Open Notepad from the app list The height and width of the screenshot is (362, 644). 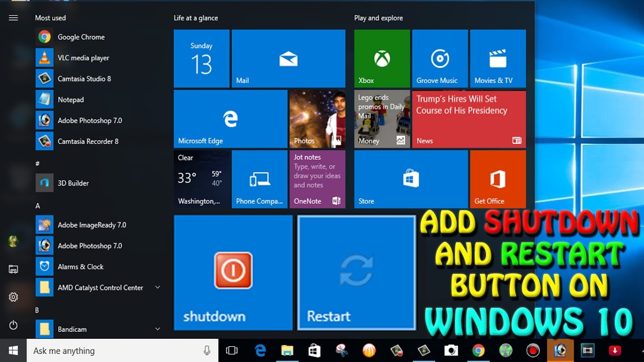click(70, 100)
